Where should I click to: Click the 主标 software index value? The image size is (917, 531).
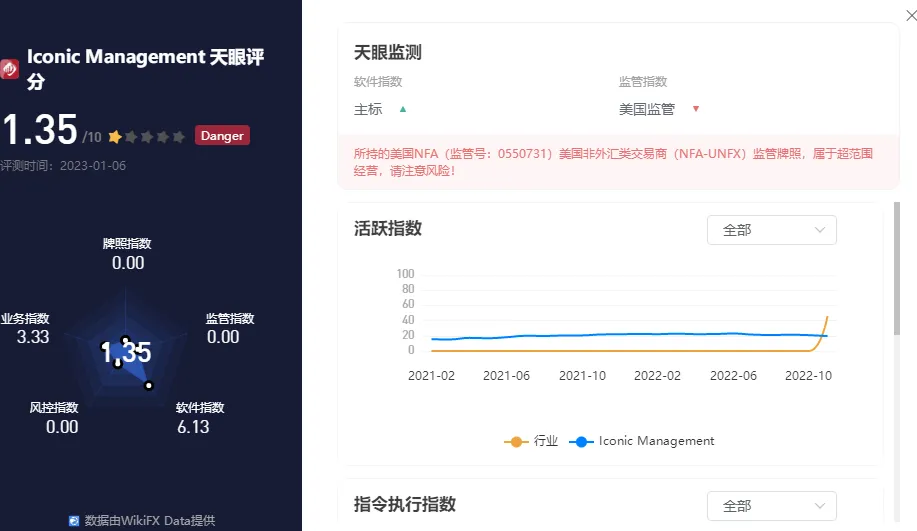point(368,109)
